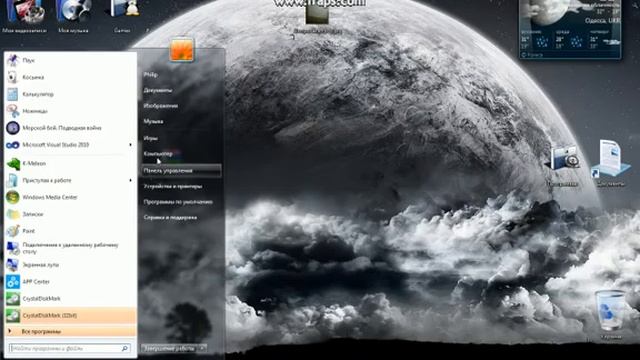Open APP Center
This screenshot has width=640, height=360.
[x=70, y=282]
